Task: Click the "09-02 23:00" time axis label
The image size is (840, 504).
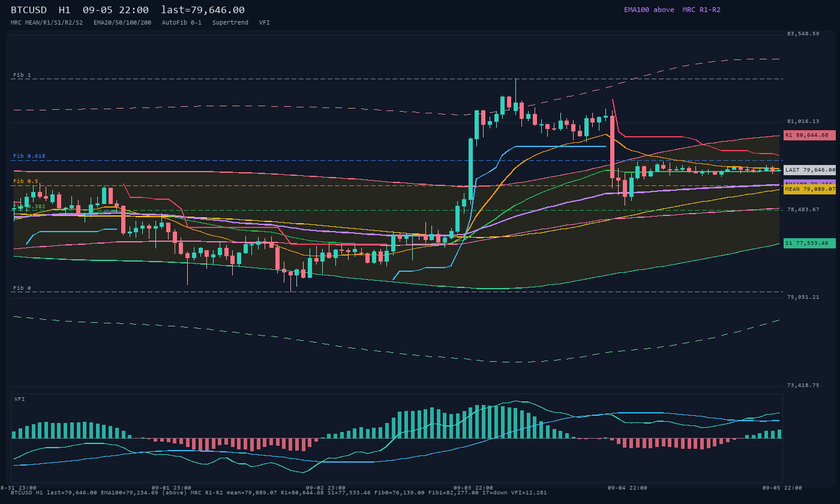Action: click(x=326, y=488)
